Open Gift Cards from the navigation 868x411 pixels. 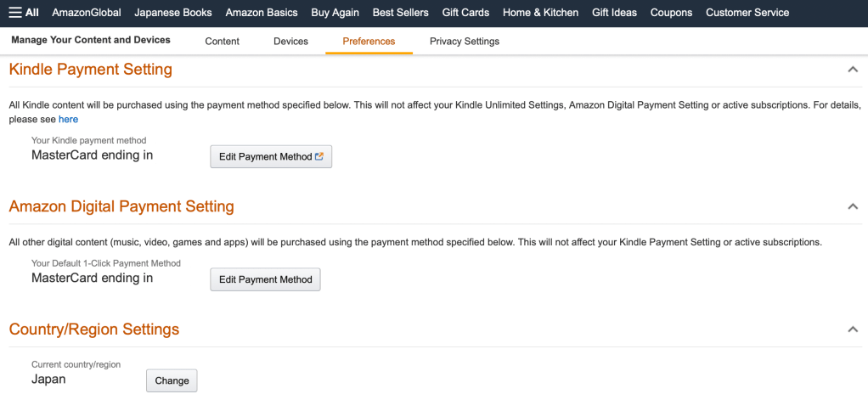[x=465, y=13]
